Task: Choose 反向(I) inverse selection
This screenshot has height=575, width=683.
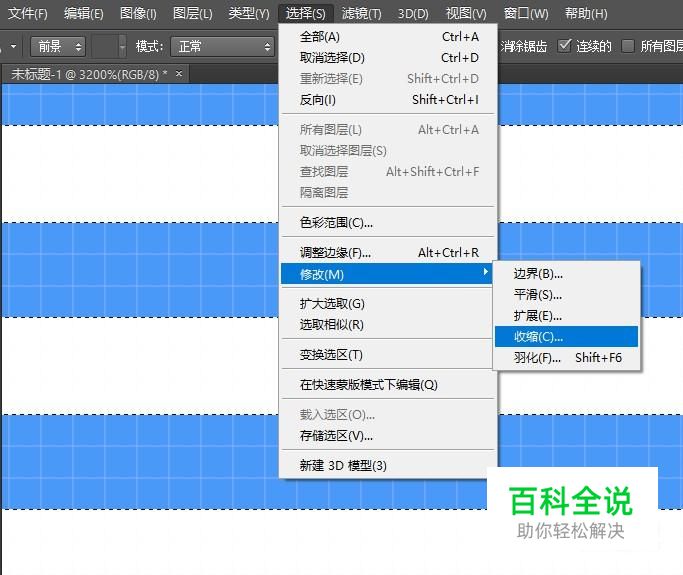Action: [389, 100]
